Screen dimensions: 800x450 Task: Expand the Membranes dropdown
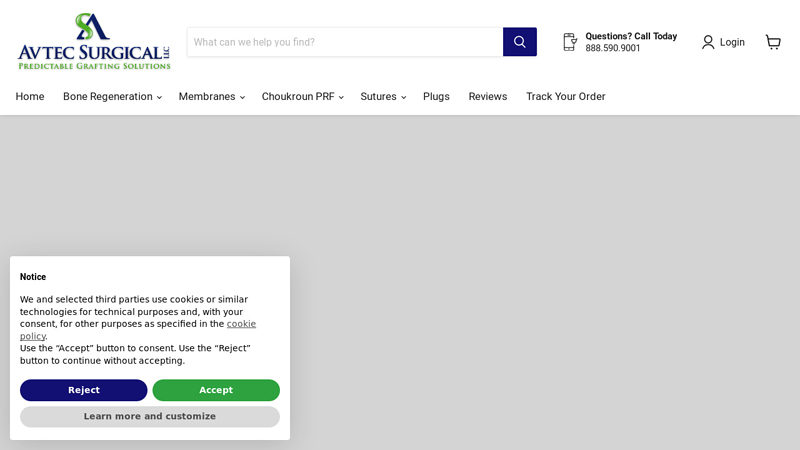[211, 96]
